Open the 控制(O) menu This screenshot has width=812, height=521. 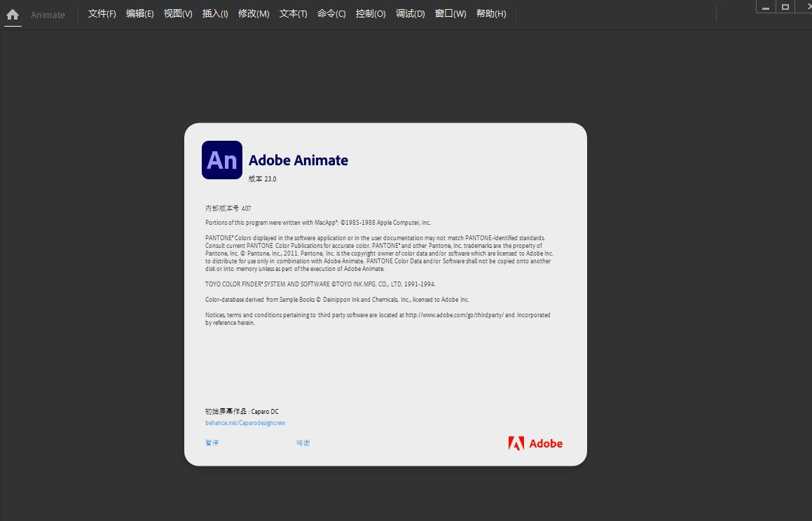point(371,14)
